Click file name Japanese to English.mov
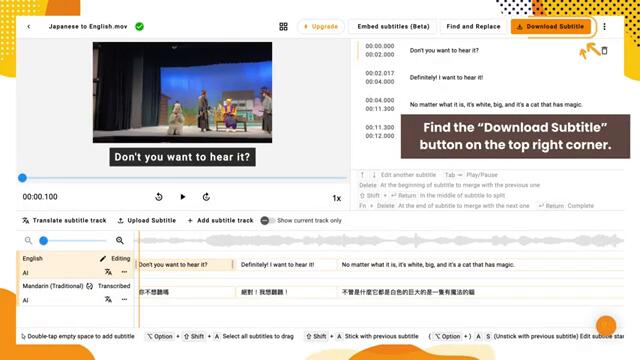 [88, 27]
